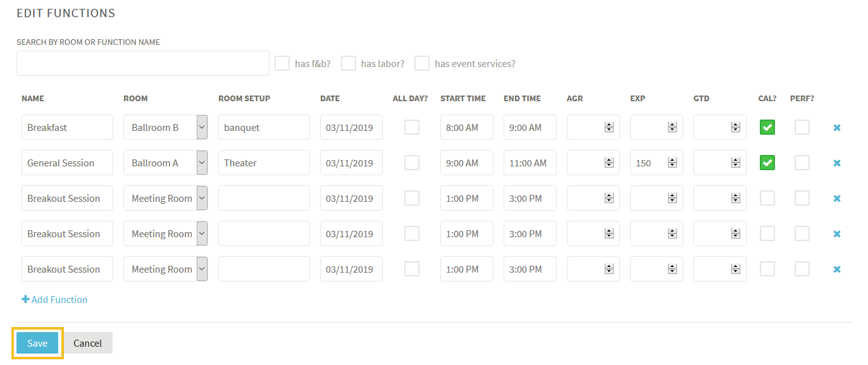
Task: Open the Ballroom A room dropdown
Action: pyautogui.click(x=166, y=163)
